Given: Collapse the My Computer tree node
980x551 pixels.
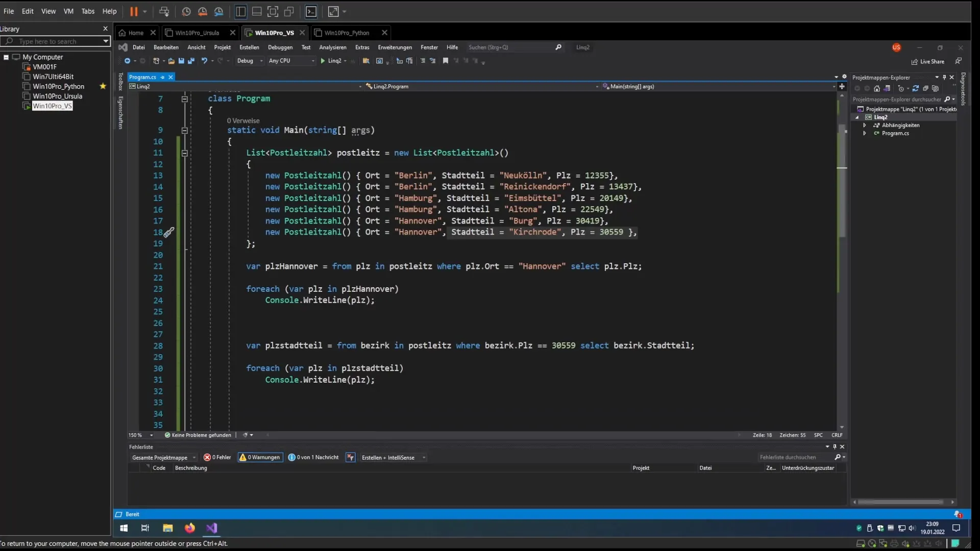Looking at the screenshot, I should (x=6, y=57).
